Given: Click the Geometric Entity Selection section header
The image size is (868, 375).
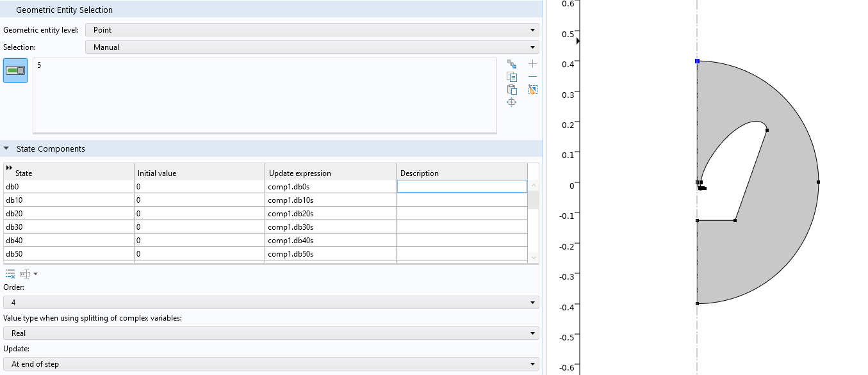Looking at the screenshot, I should pos(64,10).
